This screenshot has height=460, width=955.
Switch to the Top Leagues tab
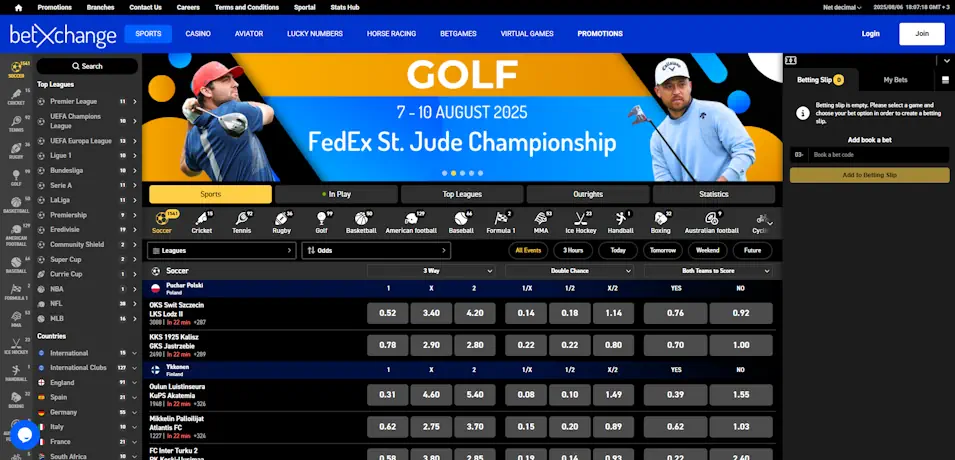[x=462, y=194]
